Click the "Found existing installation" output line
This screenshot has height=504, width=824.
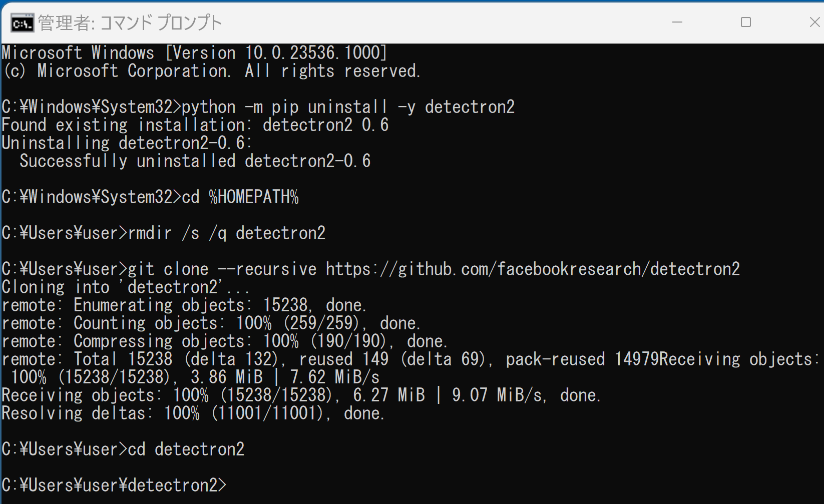pyautogui.click(x=195, y=125)
